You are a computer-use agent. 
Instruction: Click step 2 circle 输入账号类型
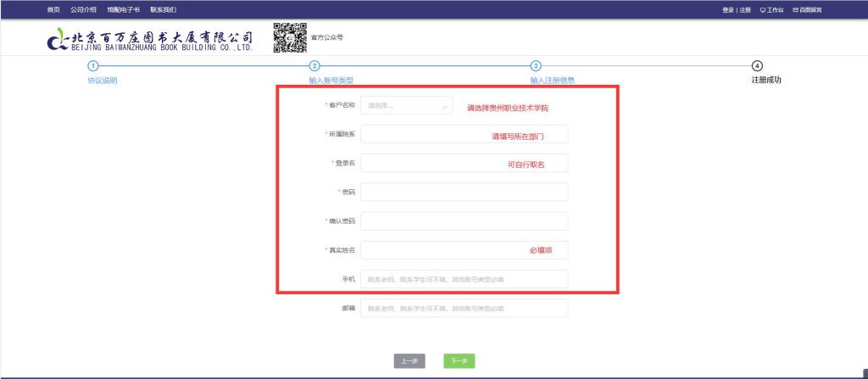(x=314, y=66)
